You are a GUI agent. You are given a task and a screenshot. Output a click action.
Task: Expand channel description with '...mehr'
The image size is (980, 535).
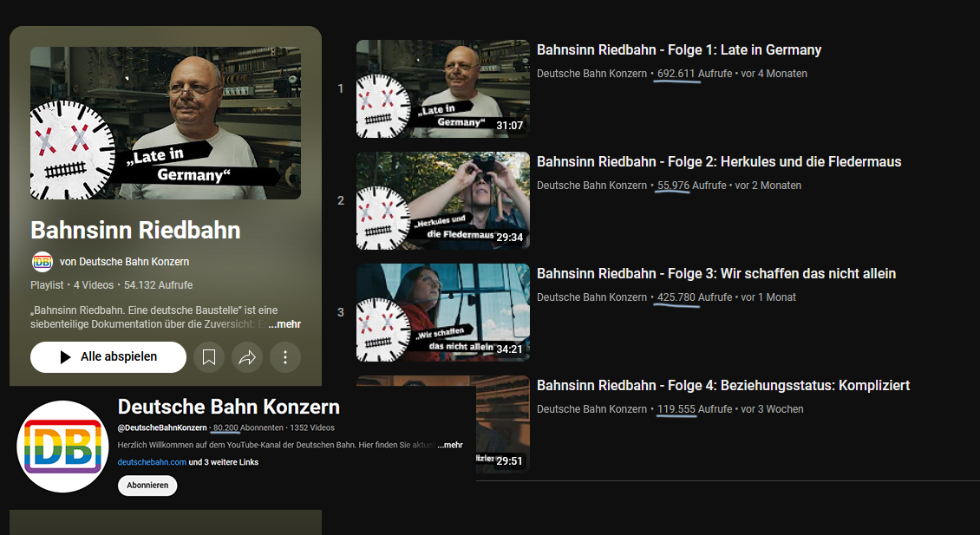pyautogui.click(x=450, y=445)
